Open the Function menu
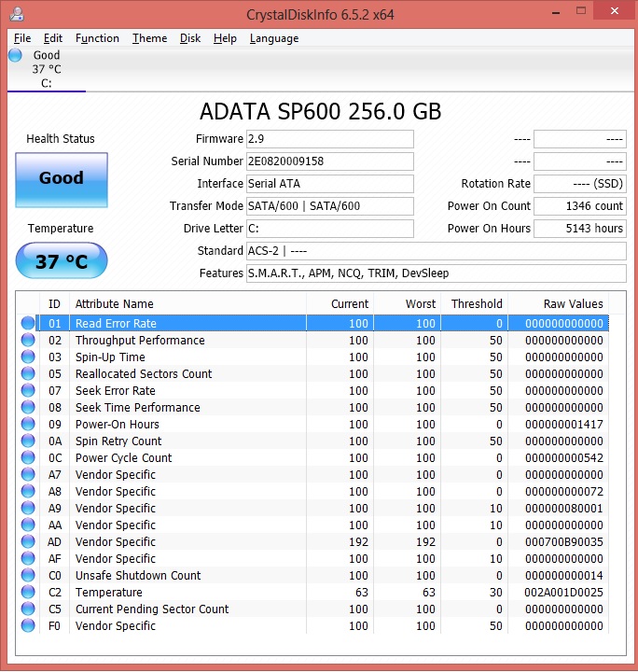The height and width of the screenshot is (672, 638). (x=97, y=38)
